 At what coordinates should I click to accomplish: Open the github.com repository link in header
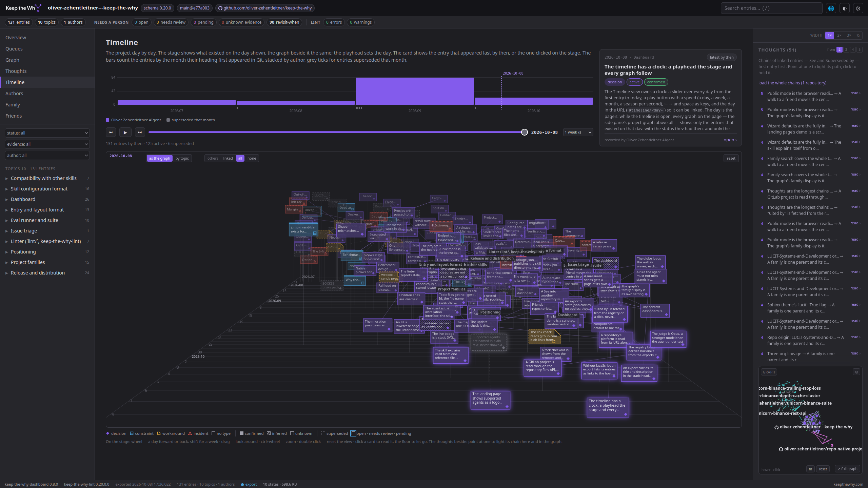coord(264,8)
